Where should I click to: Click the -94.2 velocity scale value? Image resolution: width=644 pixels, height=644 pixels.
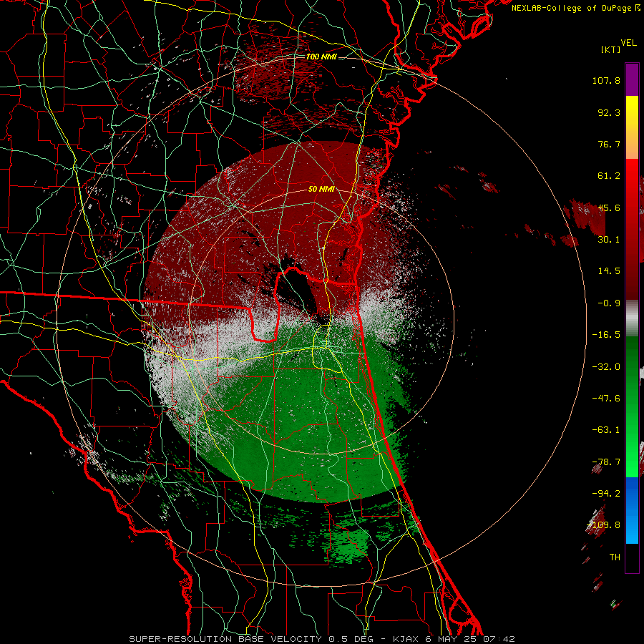[606, 494]
